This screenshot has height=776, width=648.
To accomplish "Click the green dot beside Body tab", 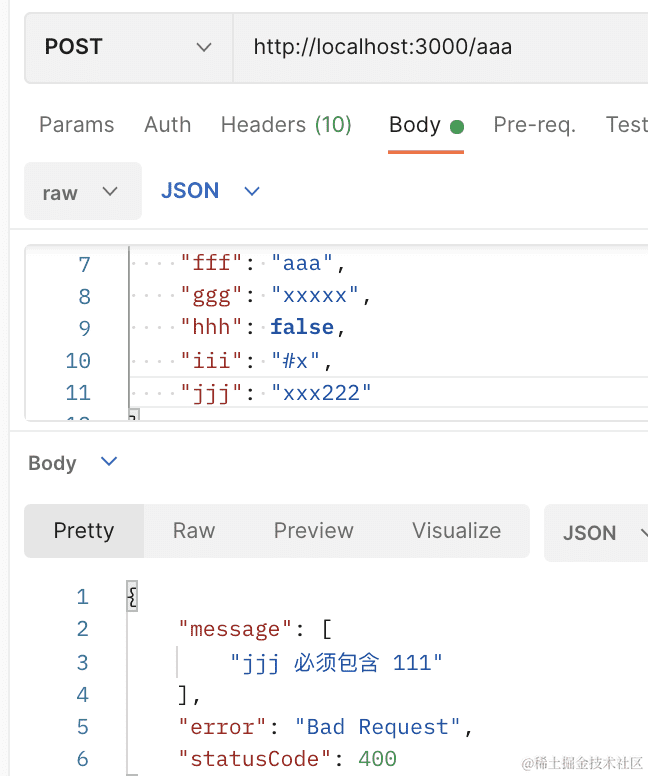I will point(457,127).
